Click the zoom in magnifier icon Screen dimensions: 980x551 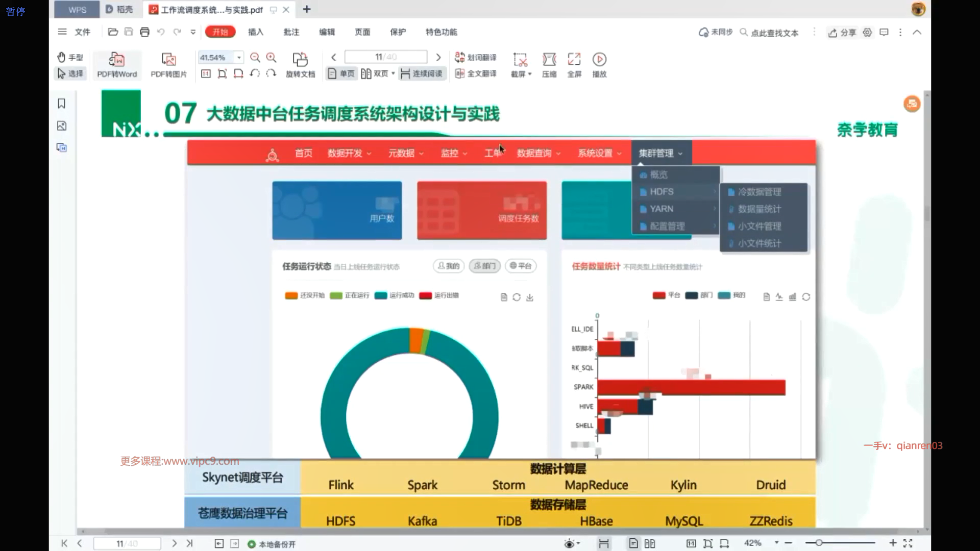click(x=272, y=58)
